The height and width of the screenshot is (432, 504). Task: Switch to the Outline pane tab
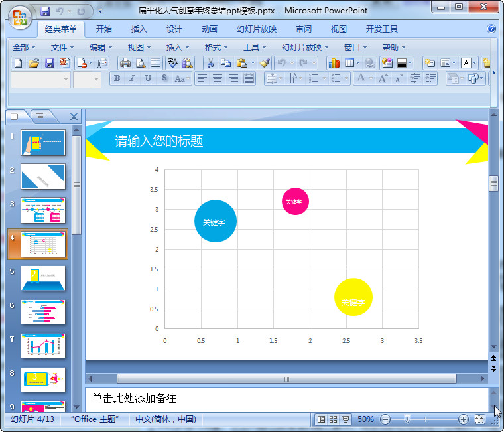(x=40, y=116)
